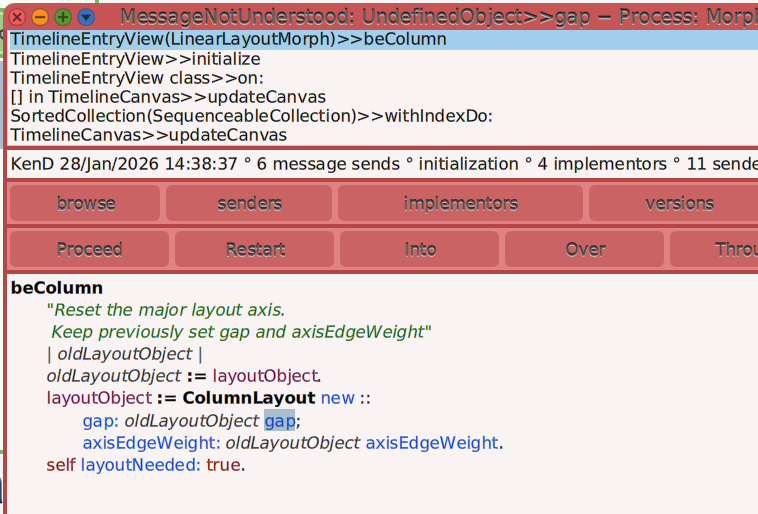Screen dimensions: 758x514
Task: Show senders of the method
Action: [249, 203]
